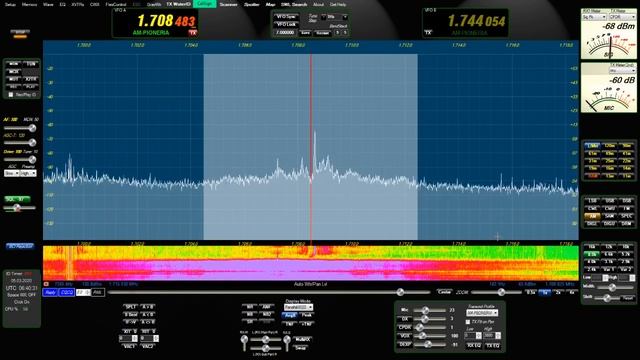This screenshot has width=640, height=360.
Task: Open the Scanner menu item
Action: tap(228, 4)
